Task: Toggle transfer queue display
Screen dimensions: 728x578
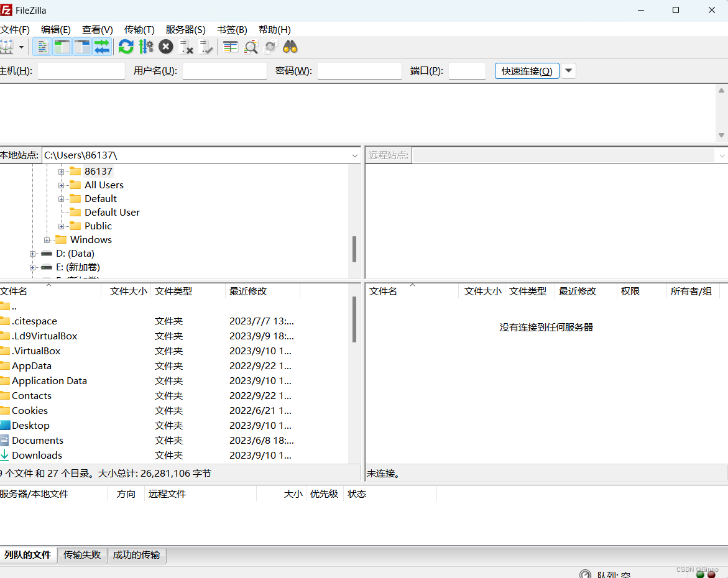Action: tap(102, 47)
